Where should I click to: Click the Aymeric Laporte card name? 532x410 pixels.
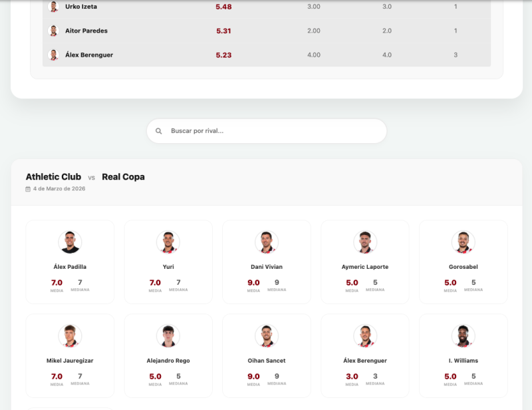[x=365, y=267]
